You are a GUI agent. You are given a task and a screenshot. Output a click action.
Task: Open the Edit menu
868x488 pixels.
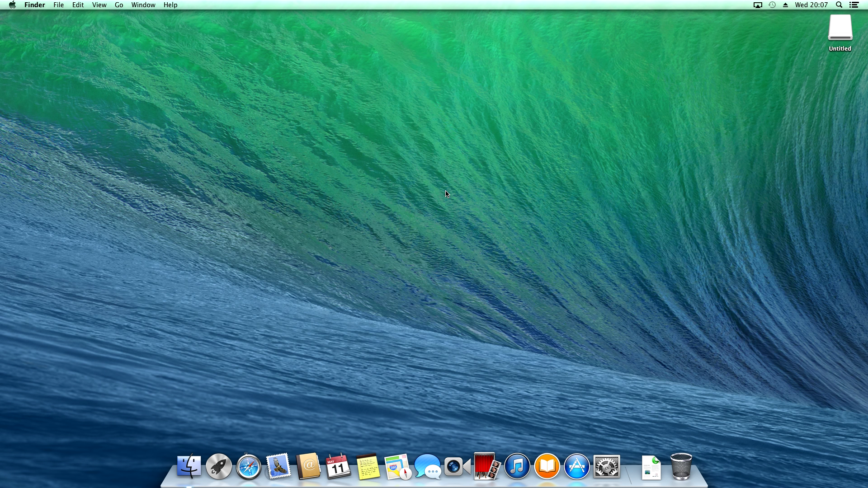point(78,5)
